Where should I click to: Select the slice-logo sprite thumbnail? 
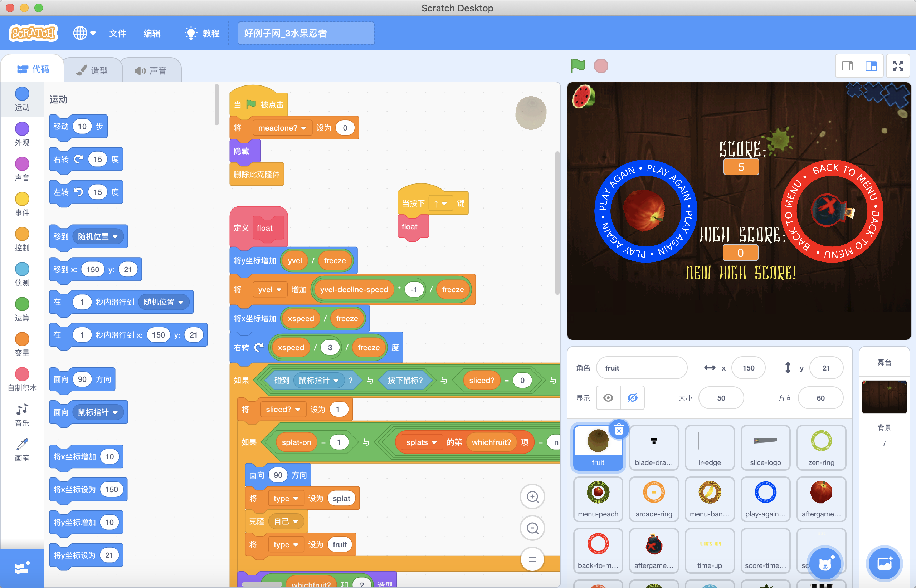[765, 448]
